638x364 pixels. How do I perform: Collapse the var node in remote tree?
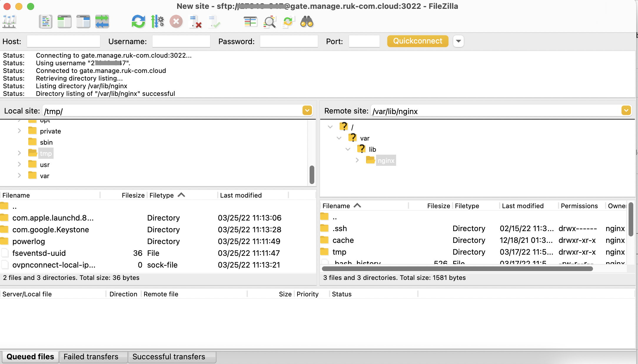pyautogui.click(x=339, y=138)
